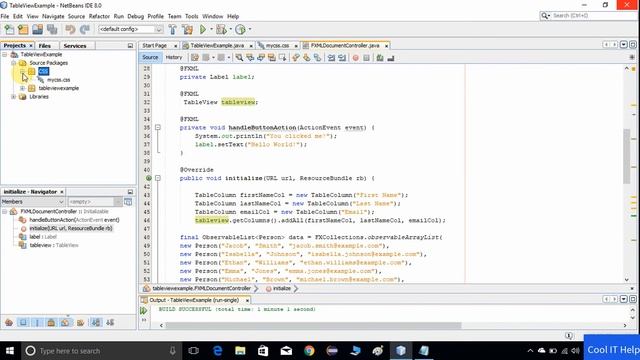Click Shift Line Left icon
This screenshot has height=360, width=640.
coord(331,58)
